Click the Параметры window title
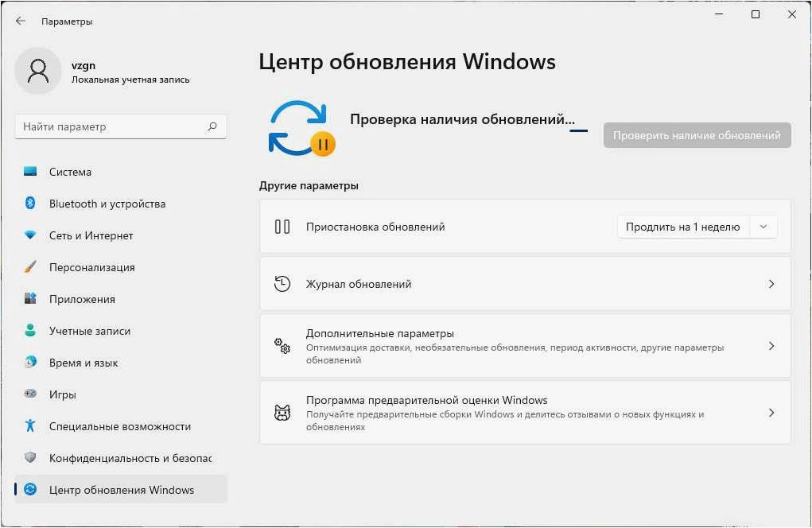The height and width of the screenshot is (528, 812). click(67, 21)
